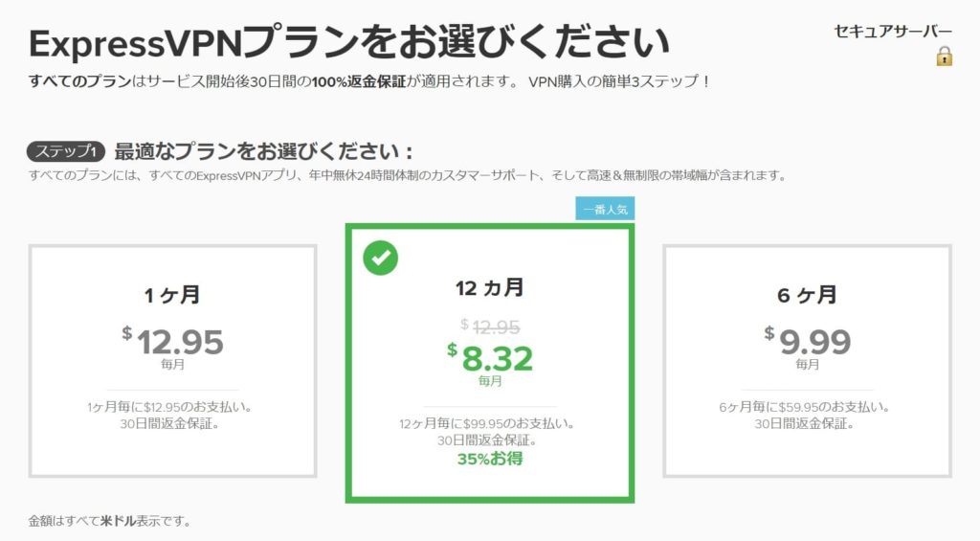Select the 6ヶ月 plan card
This screenshot has height=541, width=980.
click(807, 361)
